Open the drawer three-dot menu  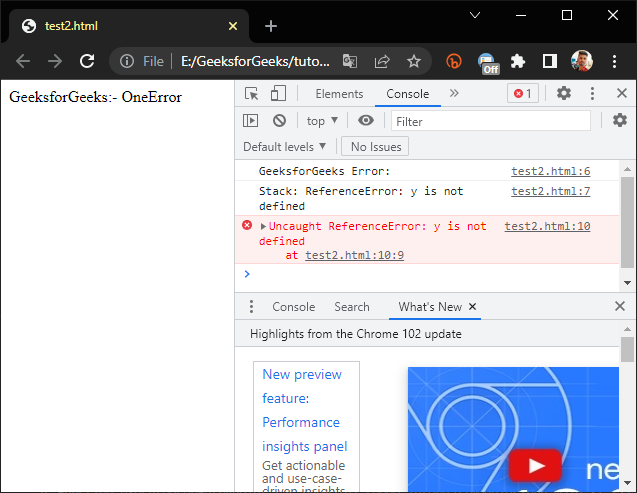tap(251, 307)
